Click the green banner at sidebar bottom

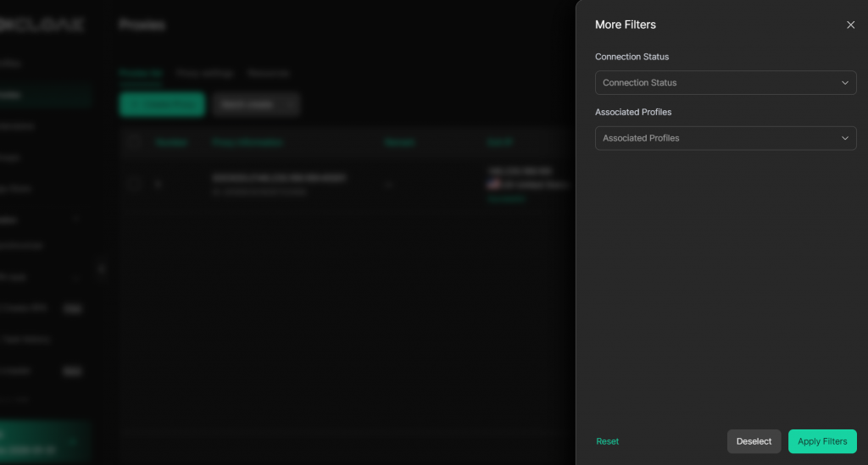pos(42,442)
